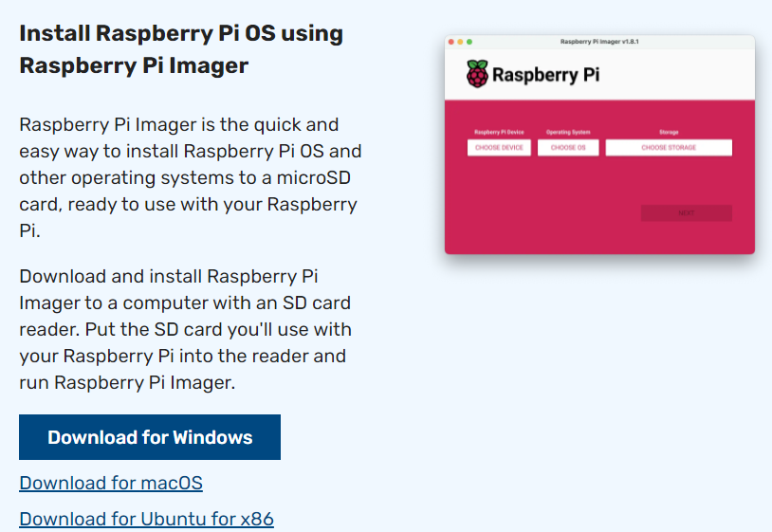Click the Download for Windows button
Screen dimensions: 772x532
[150, 437]
